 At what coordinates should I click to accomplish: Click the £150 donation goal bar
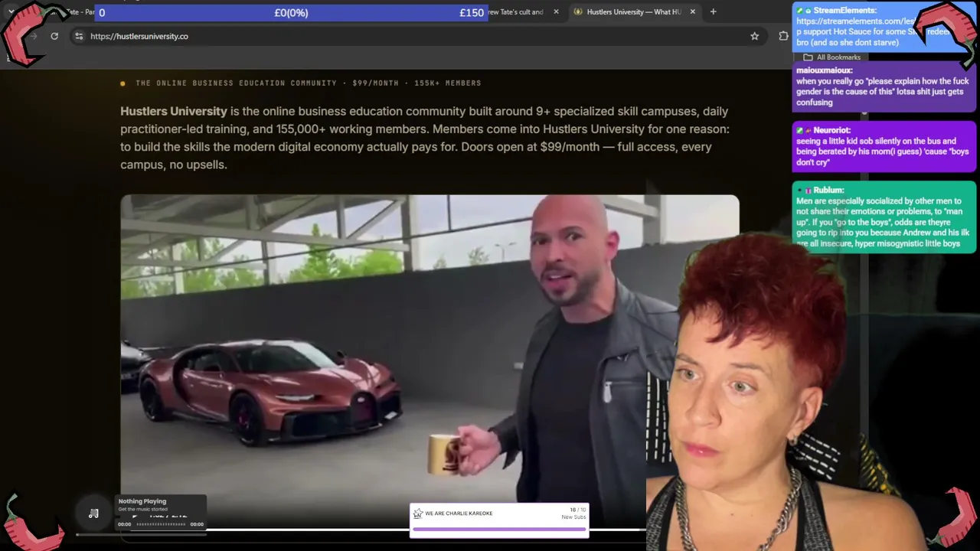[x=291, y=13]
